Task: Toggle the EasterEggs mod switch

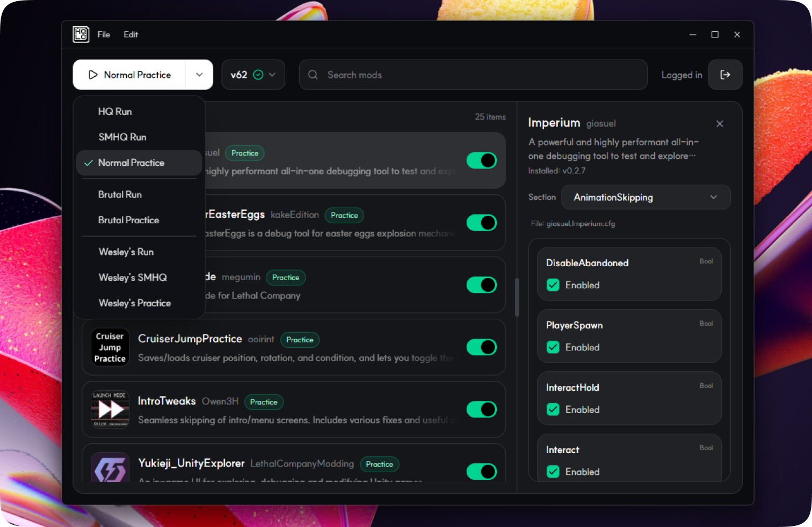Action: 482,223
